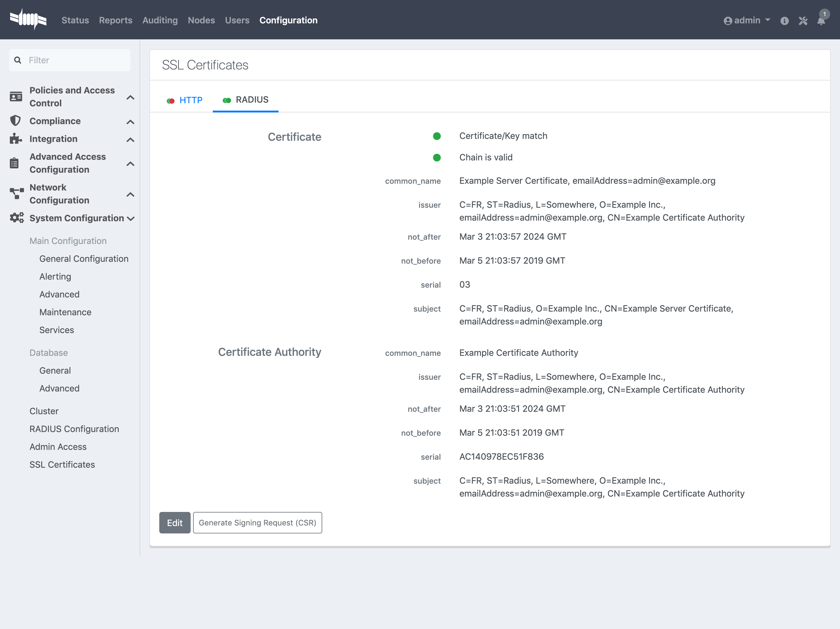Open notifications with the bell icon

(x=821, y=21)
